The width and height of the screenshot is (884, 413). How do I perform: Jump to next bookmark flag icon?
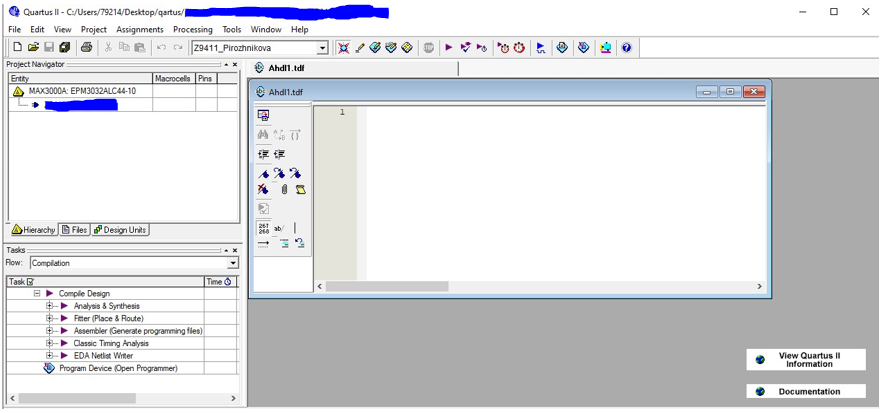point(279,173)
